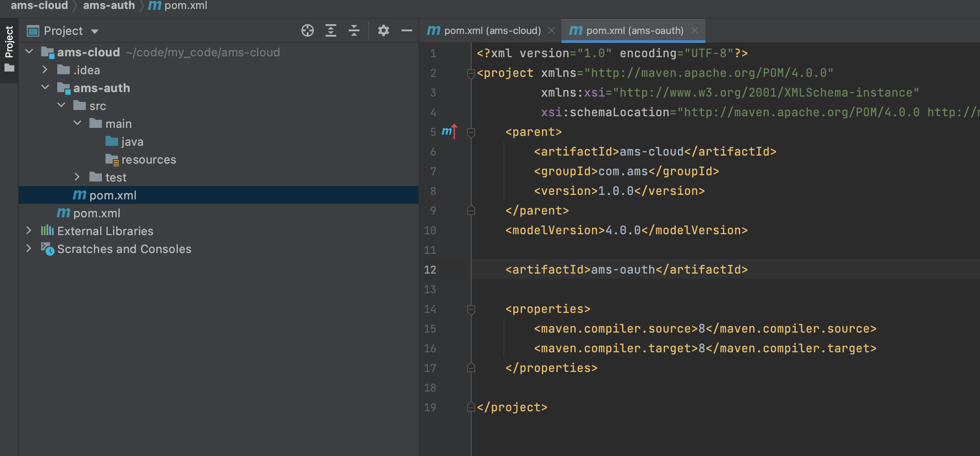Click the com.ams groupId value
Screen dimensions: 980x456
(x=623, y=171)
